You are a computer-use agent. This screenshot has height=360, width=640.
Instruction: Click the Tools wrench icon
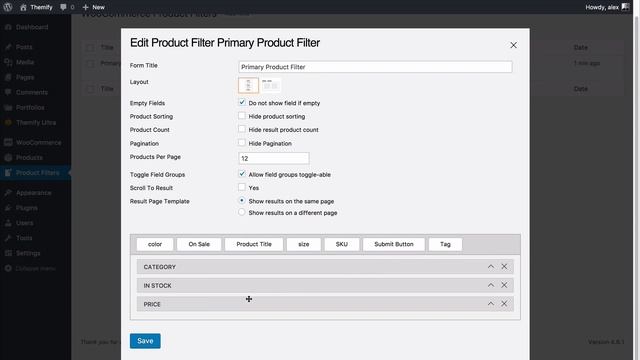tap(8, 238)
